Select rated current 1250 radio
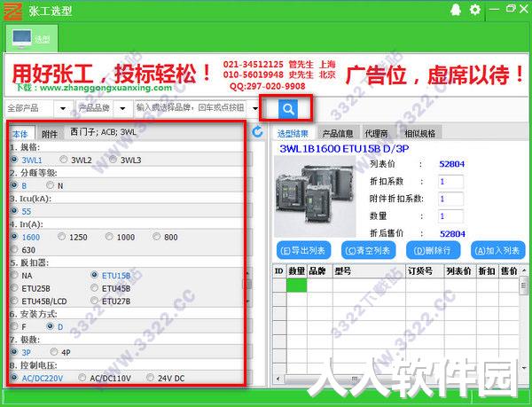Screen dimensions: 532x407 (61, 237)
